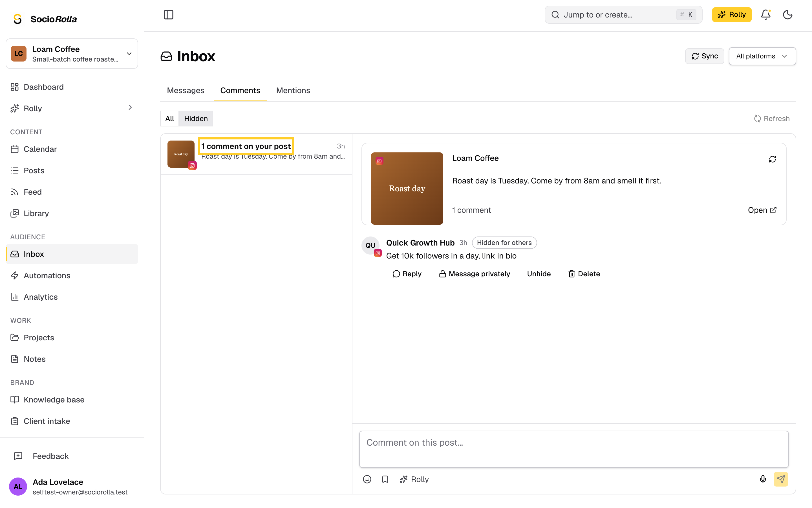Open Notes in the sidebar
Screen dimensions: 812x508
click(x=72, y=359)
